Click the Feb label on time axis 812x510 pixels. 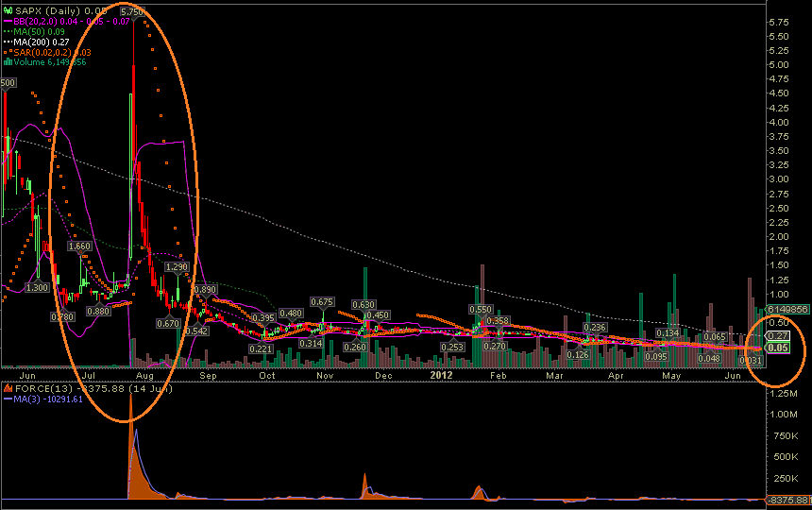[x=499, y=375]
